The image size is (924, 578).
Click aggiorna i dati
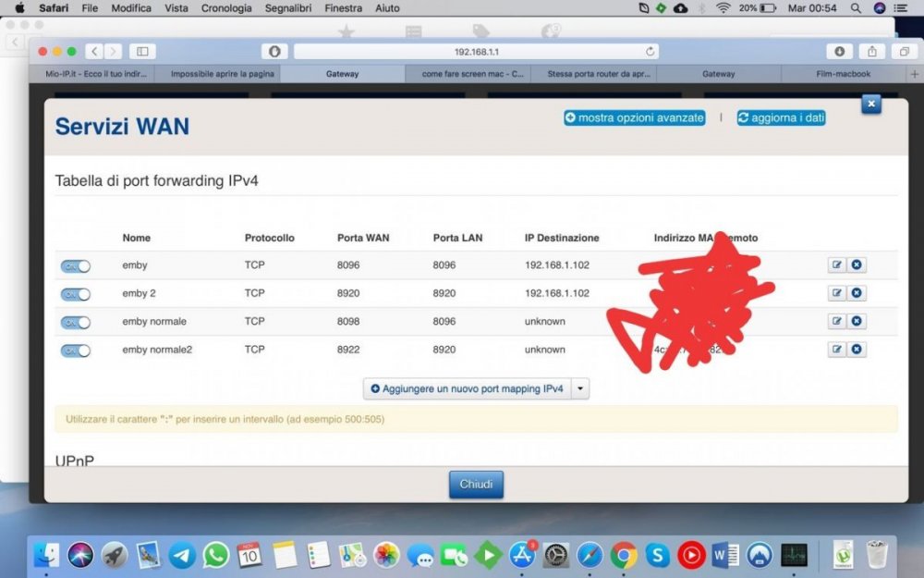coord(782,118)
